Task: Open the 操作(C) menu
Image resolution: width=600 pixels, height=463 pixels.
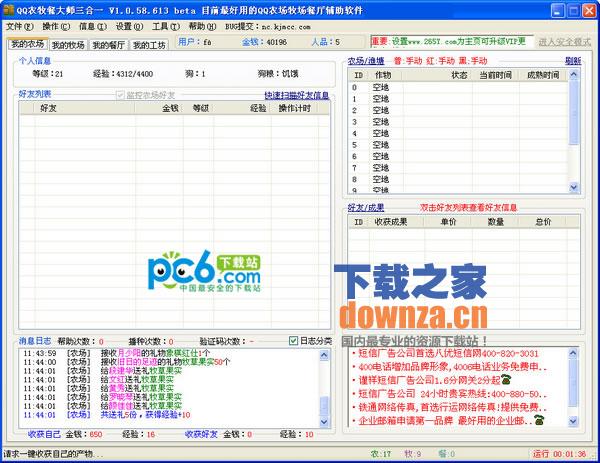Action: 56,26
